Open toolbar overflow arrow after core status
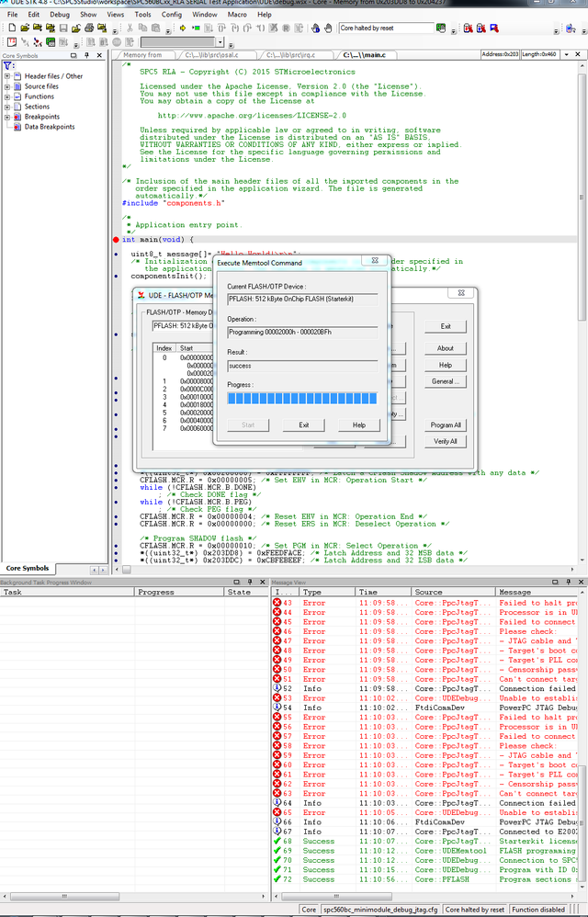588x917 pixels. (x=453, y=31)
